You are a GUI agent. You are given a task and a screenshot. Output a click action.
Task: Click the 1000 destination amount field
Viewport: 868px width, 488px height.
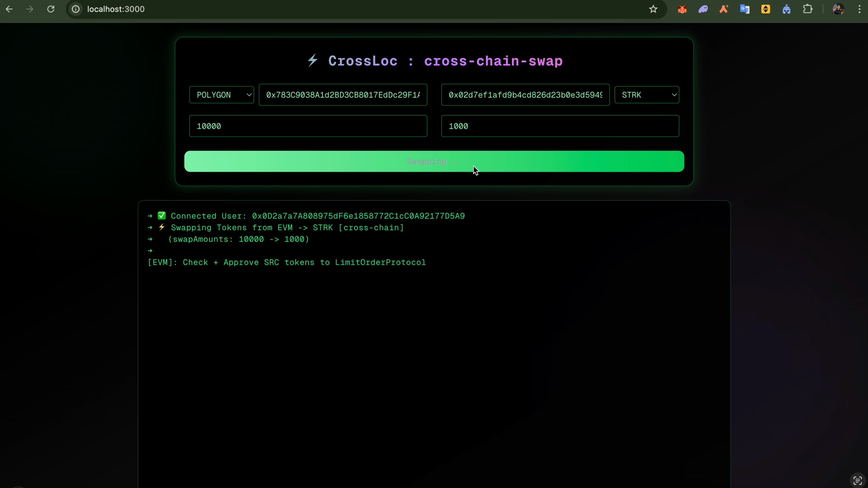click(x=560, y=126)
